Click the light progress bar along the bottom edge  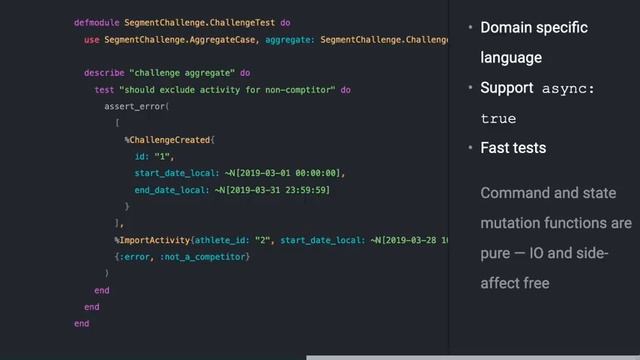[473, 358]
